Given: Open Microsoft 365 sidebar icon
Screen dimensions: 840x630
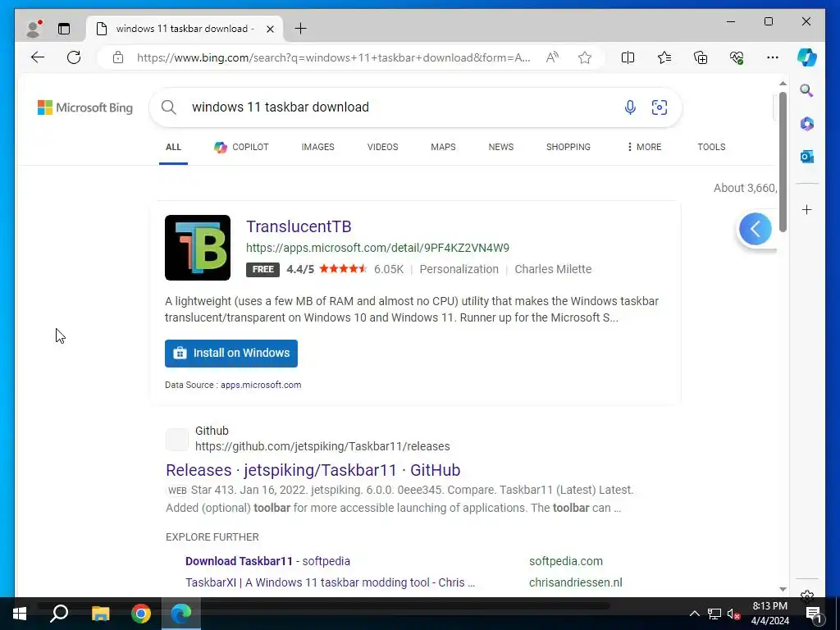Looking at the screenshot, I should 807,124.
